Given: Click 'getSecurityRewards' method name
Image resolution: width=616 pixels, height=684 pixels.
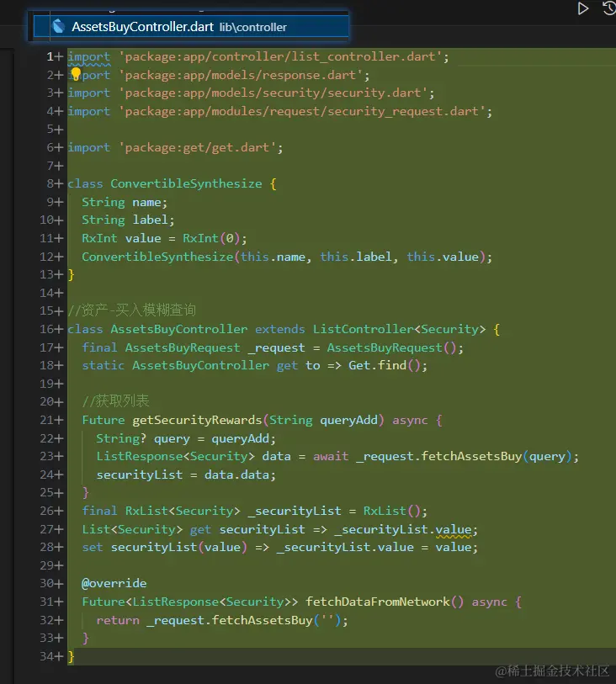Looking at the screenshot, I should click(x=197, y=420).
